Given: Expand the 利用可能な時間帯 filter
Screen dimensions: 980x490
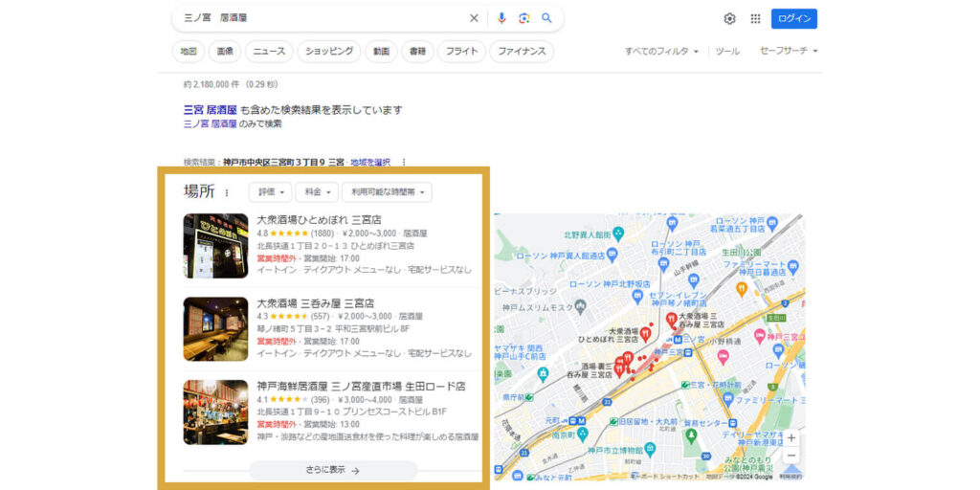Looking at the screenshot, I should [387, 192].
